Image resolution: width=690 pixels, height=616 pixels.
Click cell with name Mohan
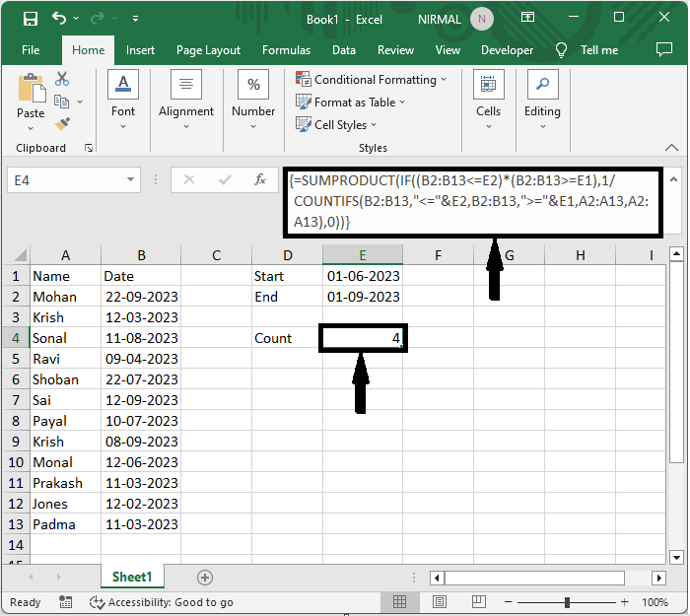tap(65, 297)
